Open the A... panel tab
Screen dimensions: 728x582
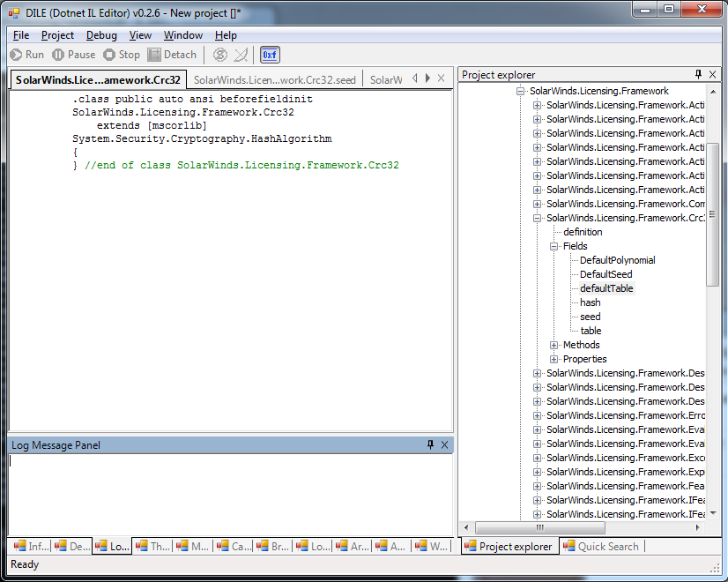point(392,546)
